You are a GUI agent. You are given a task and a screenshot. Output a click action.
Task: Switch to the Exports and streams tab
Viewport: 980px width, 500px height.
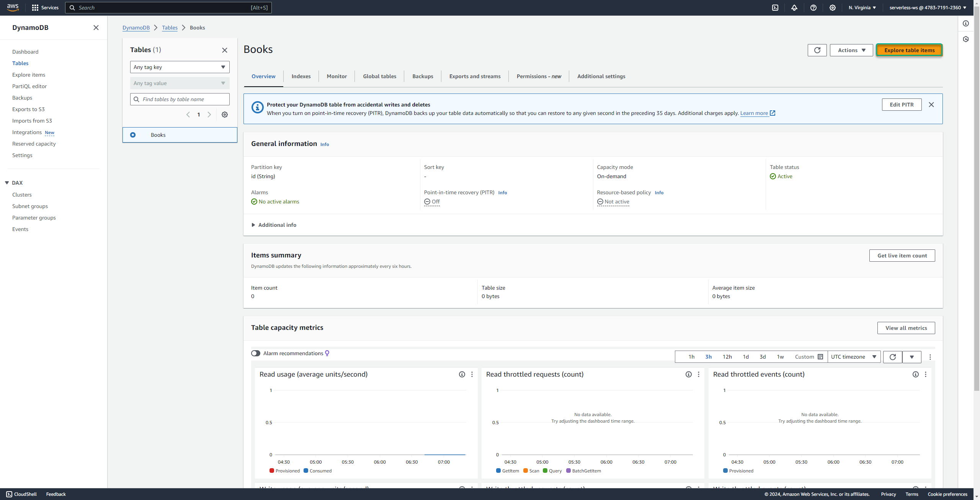click(x=475, y=76)
